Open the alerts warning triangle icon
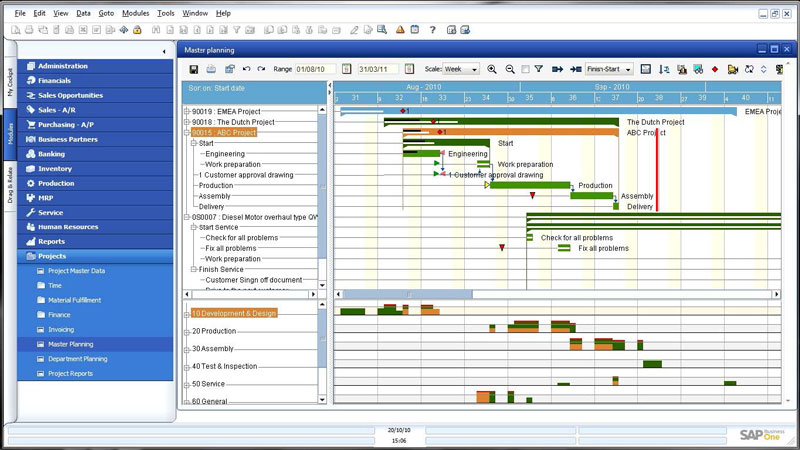 [400, 30]
